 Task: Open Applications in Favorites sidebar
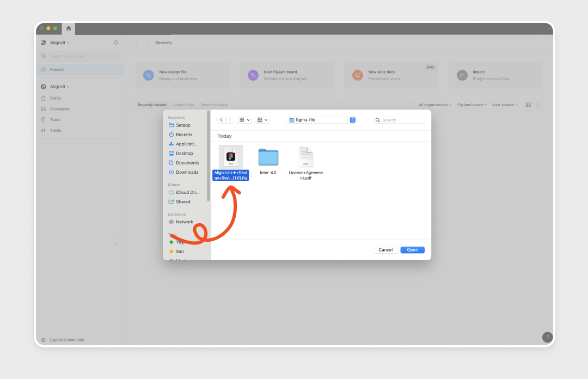[x=186, y=144]
